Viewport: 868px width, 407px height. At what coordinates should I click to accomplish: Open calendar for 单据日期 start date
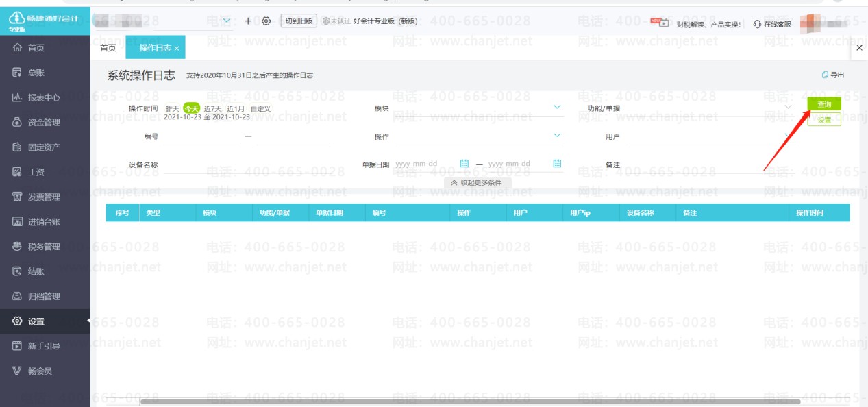464,164
